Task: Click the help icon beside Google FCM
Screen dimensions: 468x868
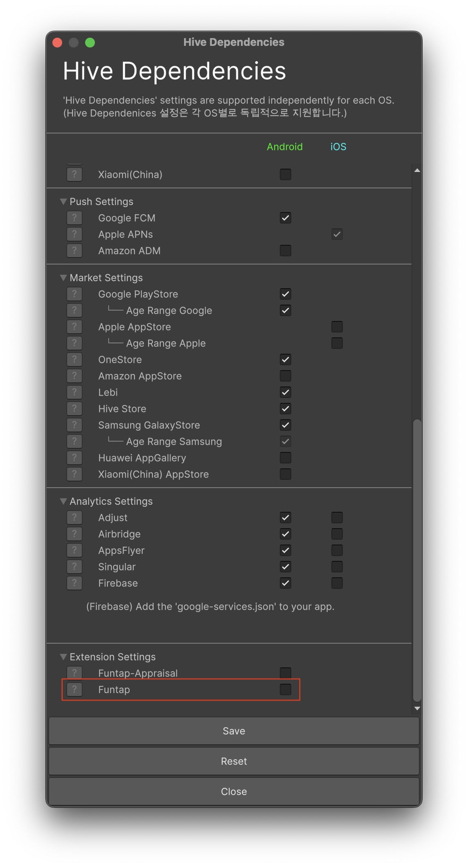Action: coord(74,218)
